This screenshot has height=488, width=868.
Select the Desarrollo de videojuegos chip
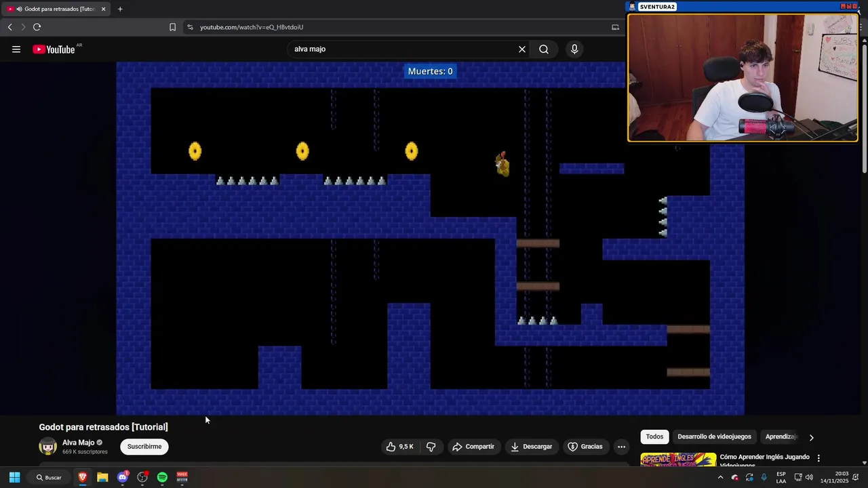click(x=714, y=437)
